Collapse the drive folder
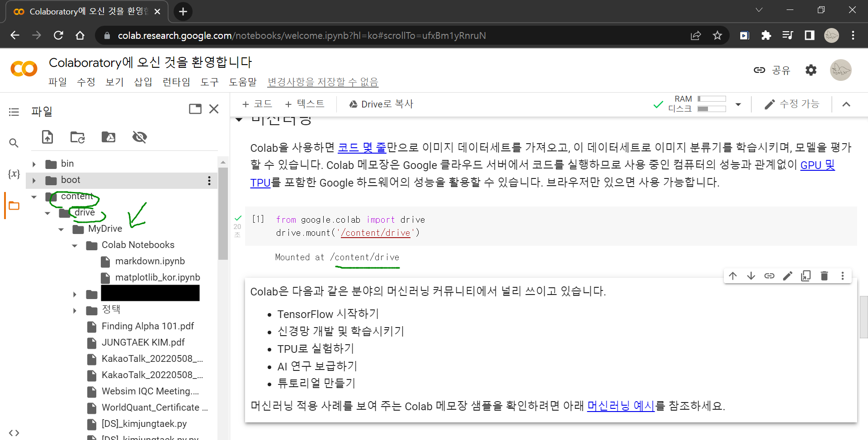 click(47, 213)
